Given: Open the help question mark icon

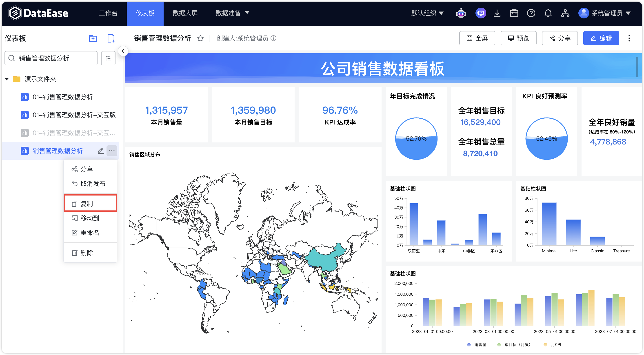Looking at the screenshot, I should pyautogui.click(x=531, y=13).
